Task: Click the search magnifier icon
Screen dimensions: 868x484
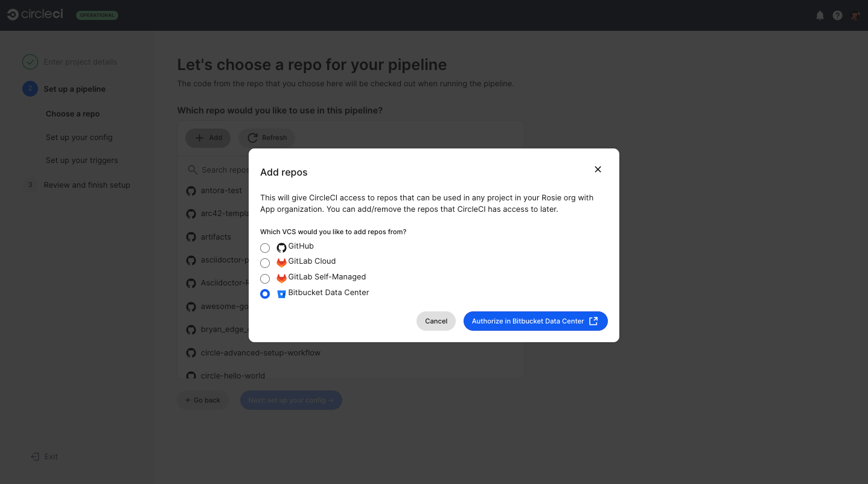Action: click(193, 170)
